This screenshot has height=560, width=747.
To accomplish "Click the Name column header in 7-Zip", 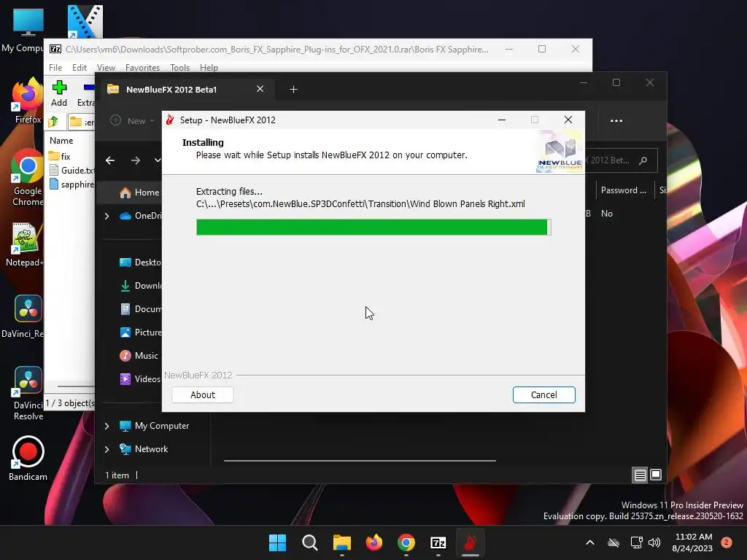I will (x=61, y=141).
